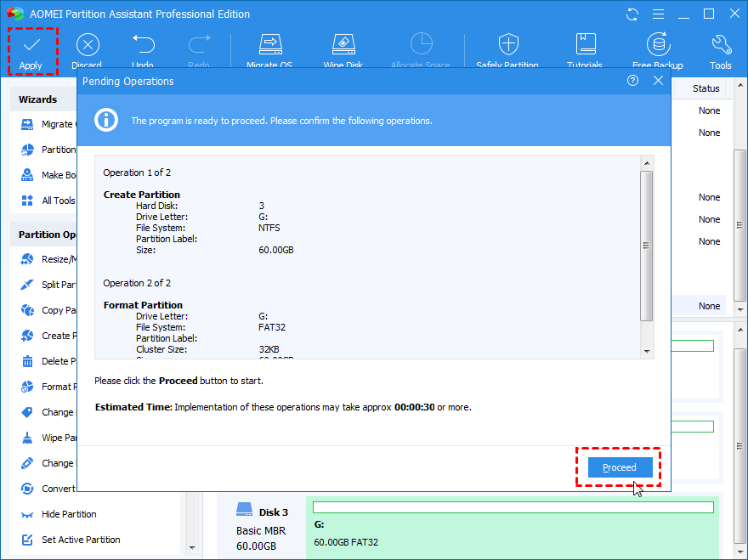Click the operations list scroll down arrow
The image size is (748, 560).
coord(647,352)
